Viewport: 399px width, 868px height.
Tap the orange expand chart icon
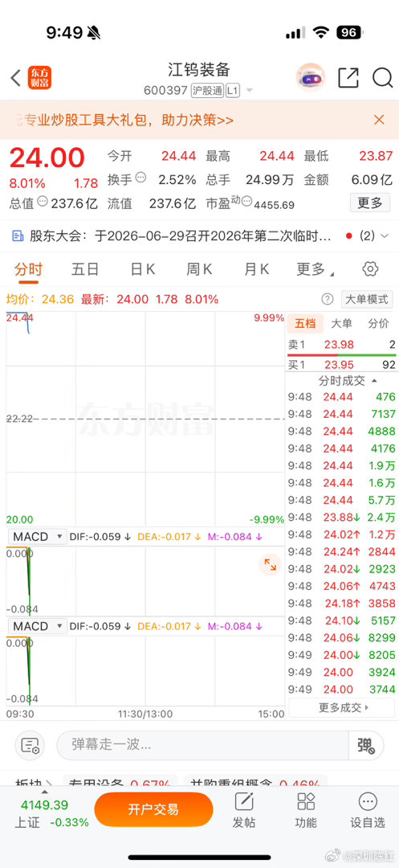[x=271, y=565]
